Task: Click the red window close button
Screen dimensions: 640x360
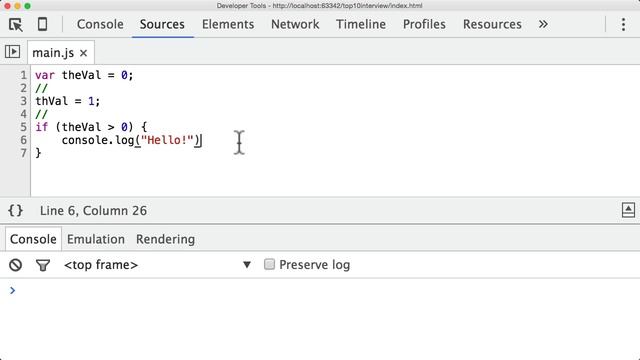Action: (x=7, y=6)
